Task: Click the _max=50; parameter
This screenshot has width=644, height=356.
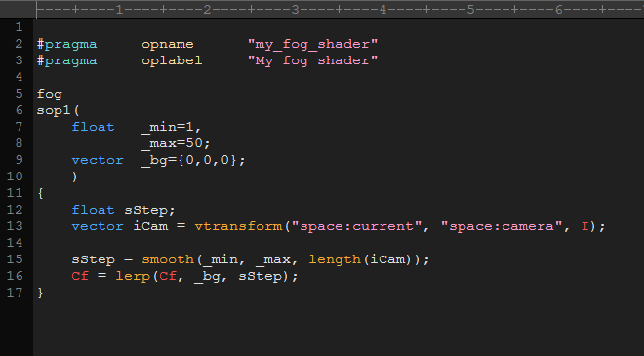Action: pyautogui.click(x=176, y=143)
